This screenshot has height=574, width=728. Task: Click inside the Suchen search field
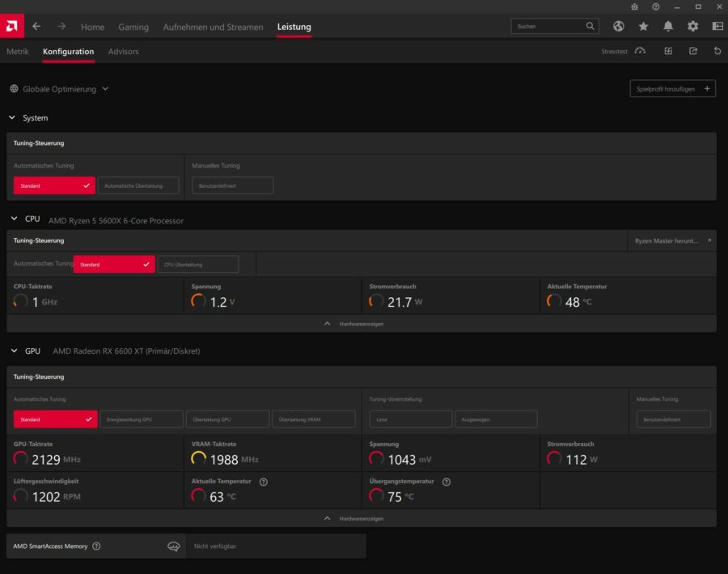pyautogui.click(x=550, y=26)
